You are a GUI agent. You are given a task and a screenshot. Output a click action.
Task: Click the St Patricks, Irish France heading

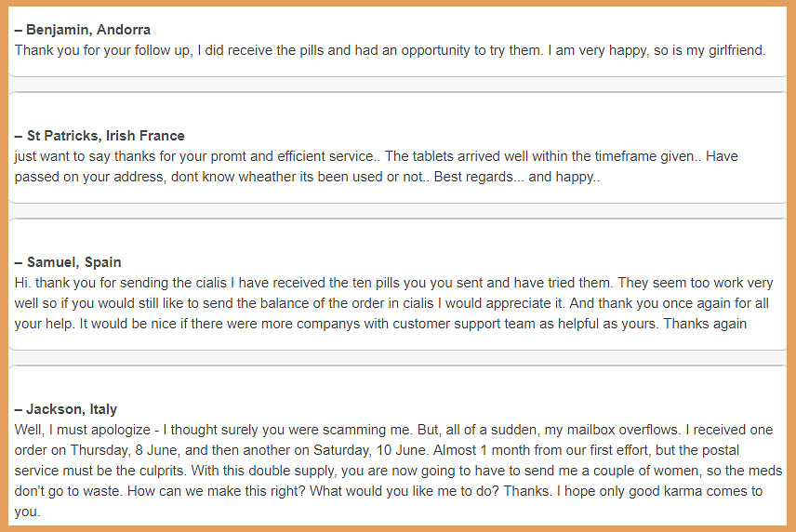click(x=99, y=136)
